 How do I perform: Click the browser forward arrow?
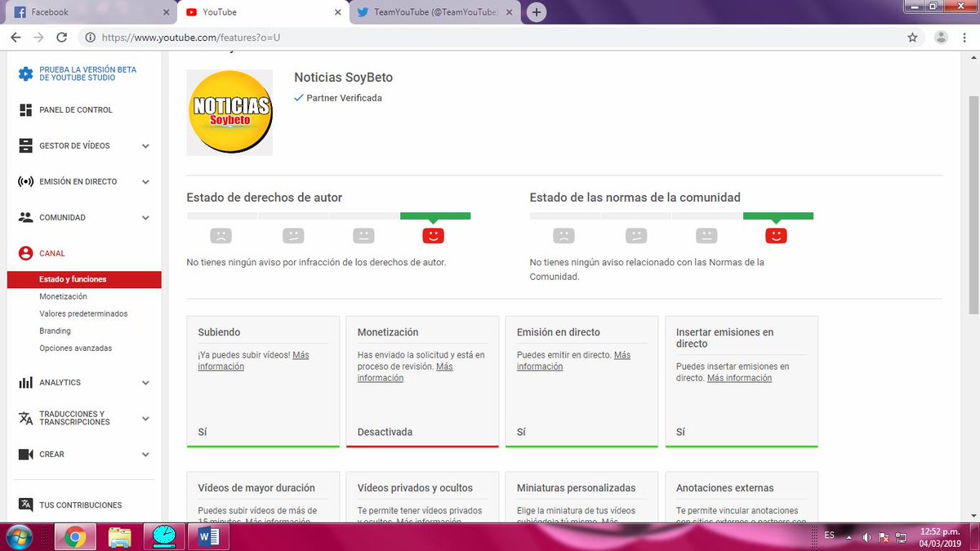coord(38,38)
